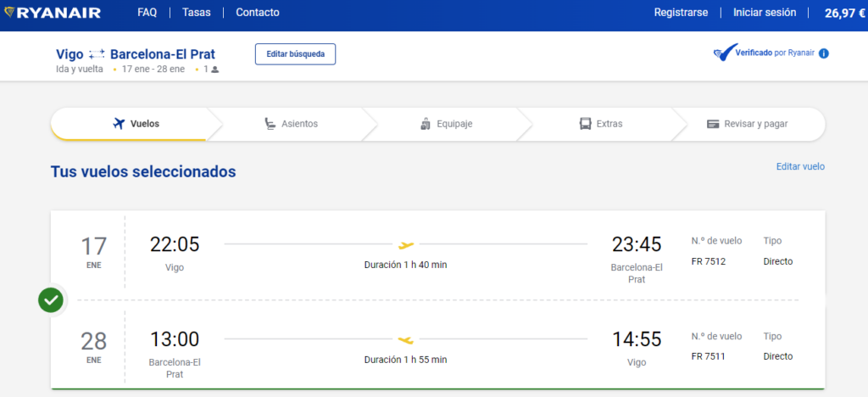Open the Vuelos step tab

pyautogui.click(x=129, y=124)
